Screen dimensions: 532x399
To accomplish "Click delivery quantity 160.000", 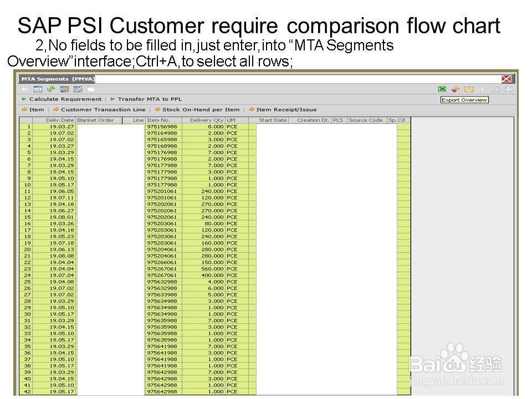I will click(x=203, y=243).
